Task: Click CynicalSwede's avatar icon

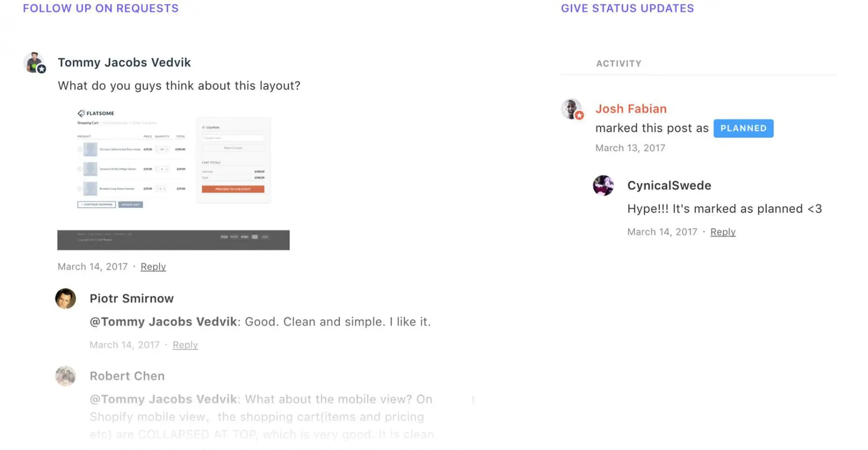Action: [x=603, y=185]
